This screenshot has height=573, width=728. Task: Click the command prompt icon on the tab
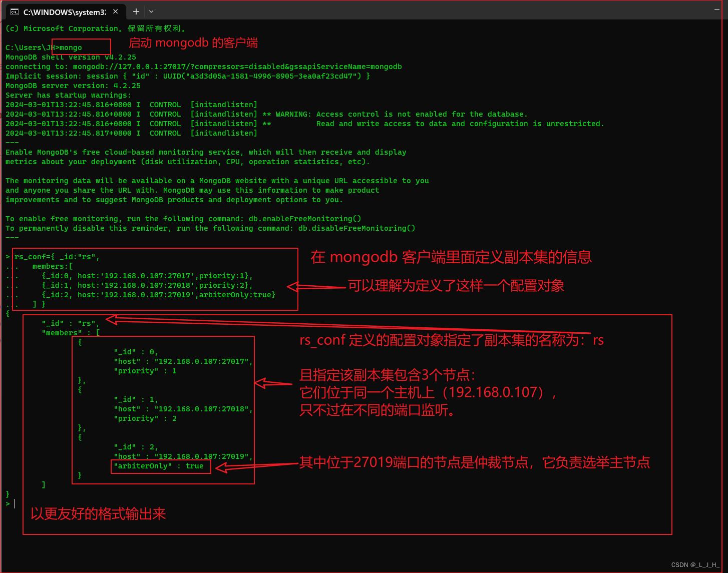click(x=15, y=12)
